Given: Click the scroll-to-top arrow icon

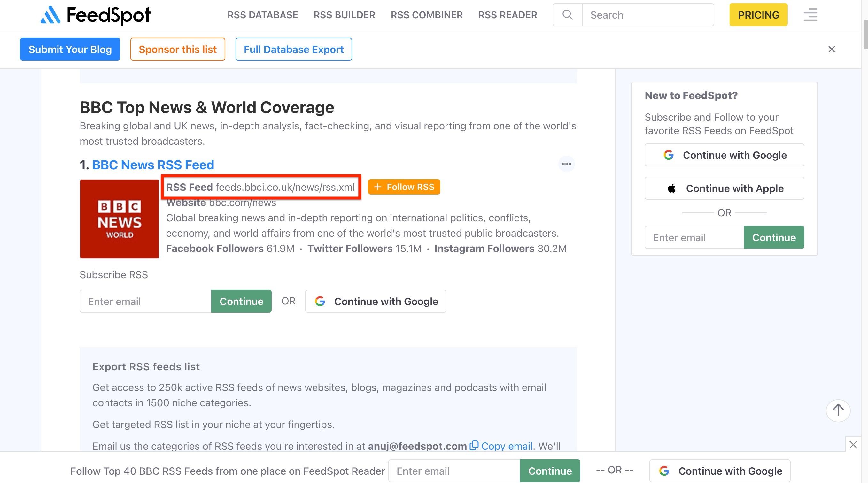Looking at the screenshot, I should coord(838,410).
